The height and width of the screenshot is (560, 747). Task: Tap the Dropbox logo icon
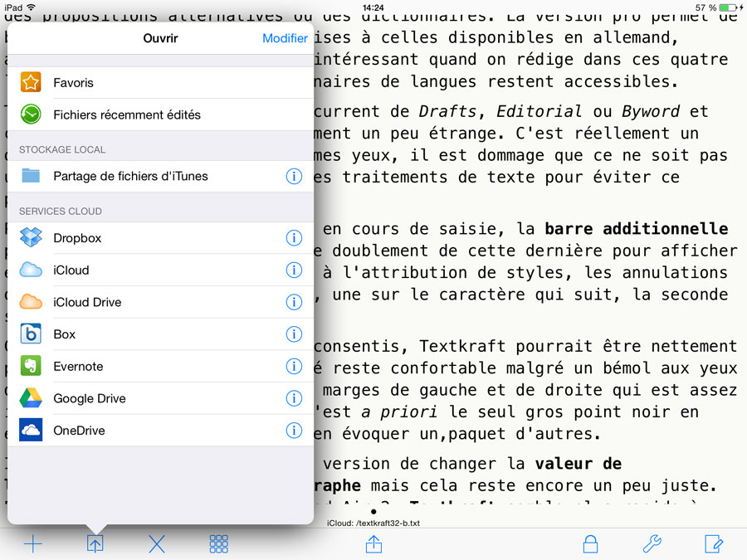31,237
